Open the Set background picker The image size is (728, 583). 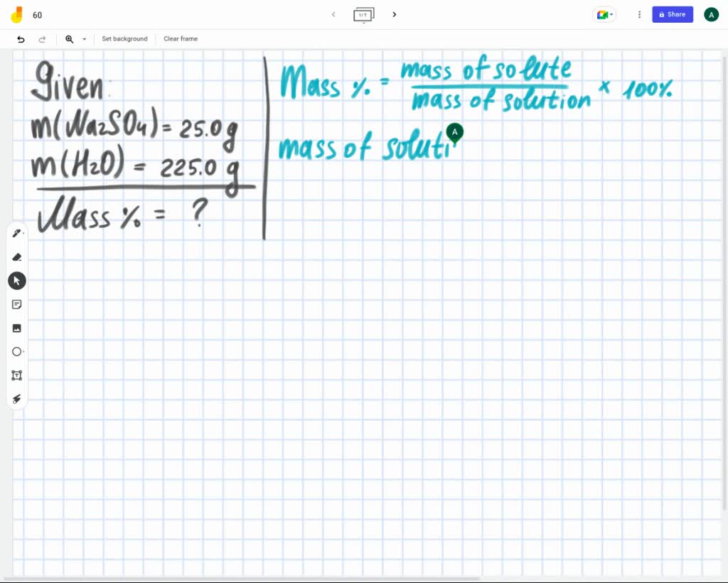click(x=124, y=39)
